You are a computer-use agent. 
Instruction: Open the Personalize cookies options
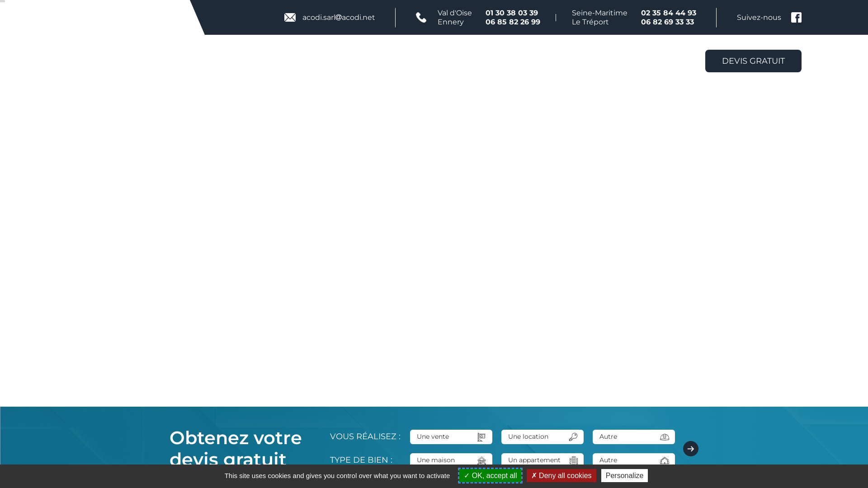624,475
